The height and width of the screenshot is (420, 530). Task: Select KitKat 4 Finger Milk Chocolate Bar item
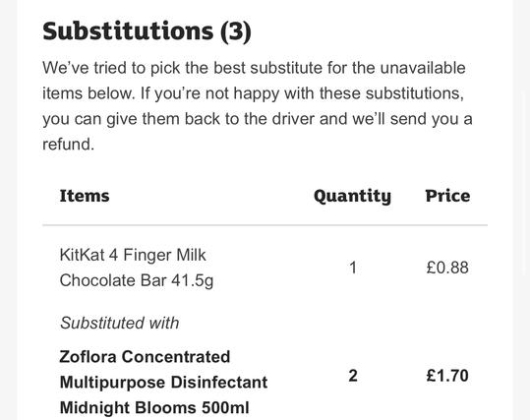click(x=137, y=268)
